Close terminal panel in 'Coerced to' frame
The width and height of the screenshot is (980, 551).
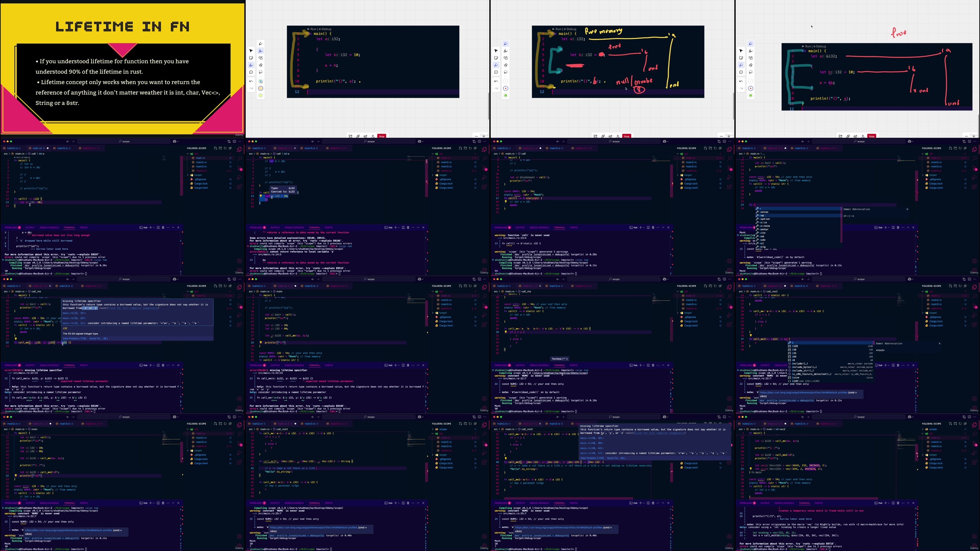click(x=423, y=227)
